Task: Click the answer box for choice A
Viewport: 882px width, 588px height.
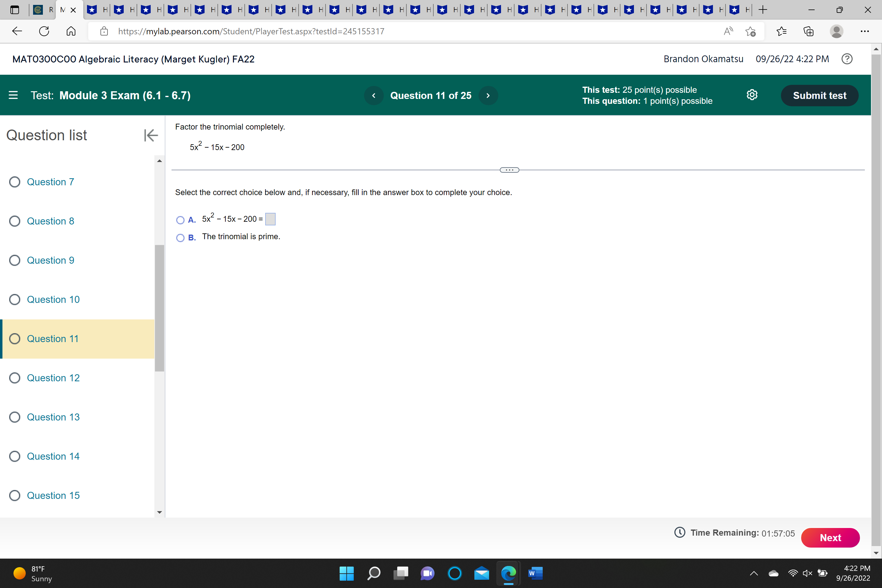Action: coord(270,219)
